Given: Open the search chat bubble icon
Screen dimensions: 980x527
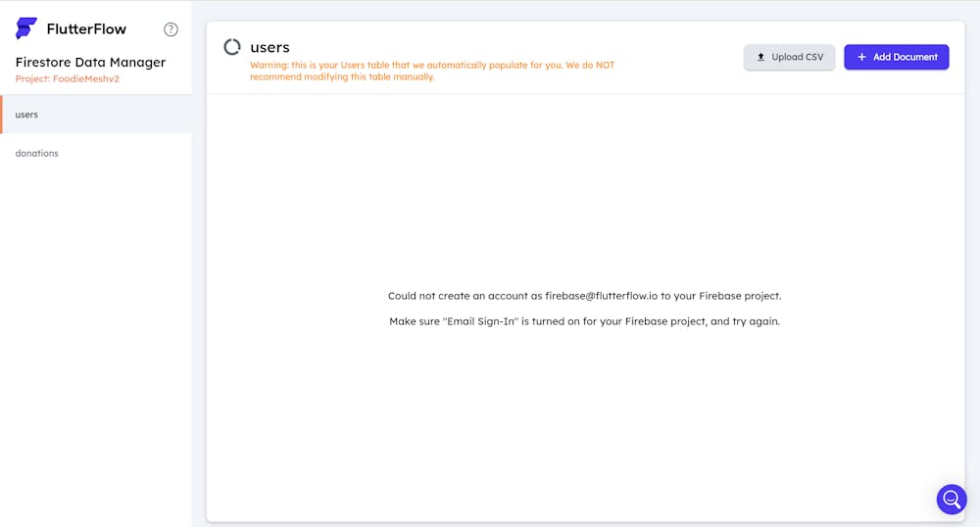Looking at the screenshot, I should pyautogui.click(x=952, y=500).
